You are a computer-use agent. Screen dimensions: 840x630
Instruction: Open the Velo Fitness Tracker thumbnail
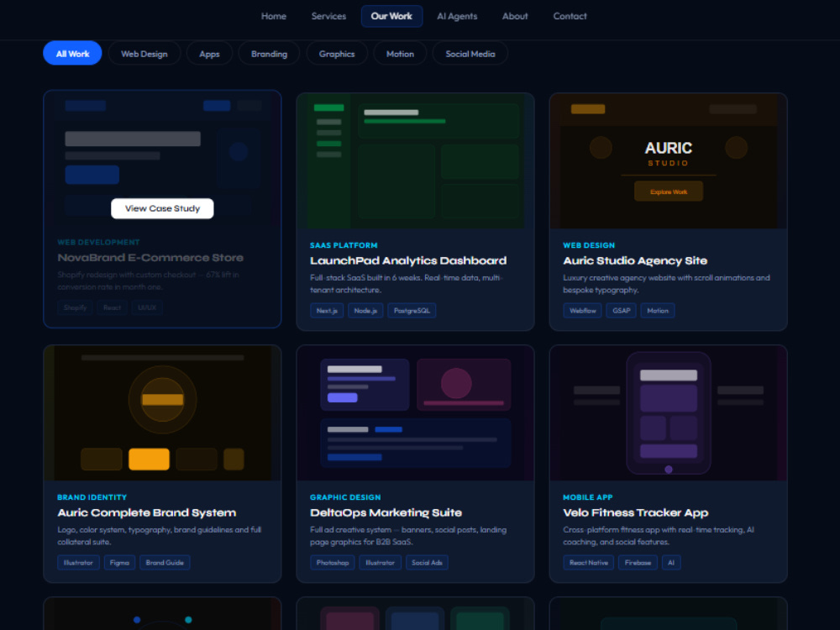pyautogui.click(x=668, y=413)
